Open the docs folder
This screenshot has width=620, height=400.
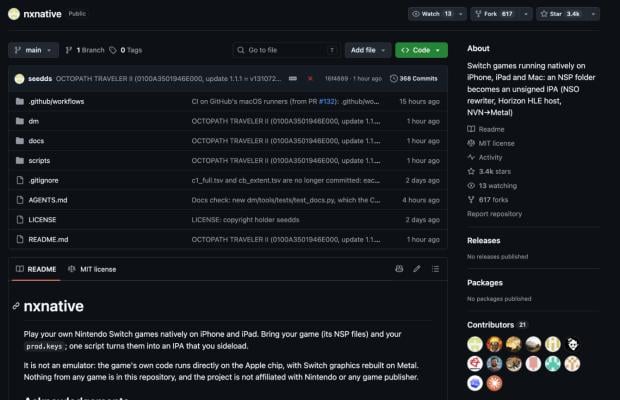pos(36,141)
